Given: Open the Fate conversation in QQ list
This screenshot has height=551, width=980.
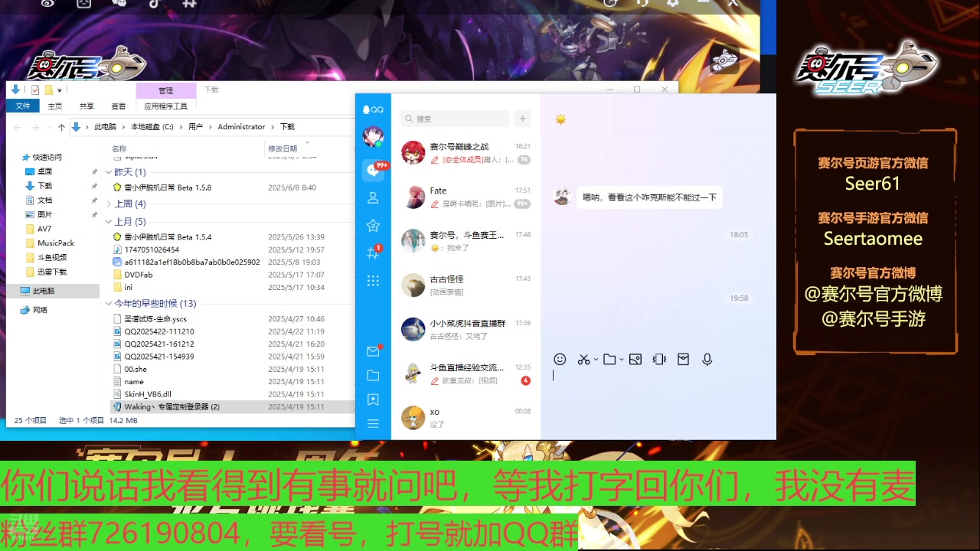Looking at the screenshot, I should [x=466, y=197].
